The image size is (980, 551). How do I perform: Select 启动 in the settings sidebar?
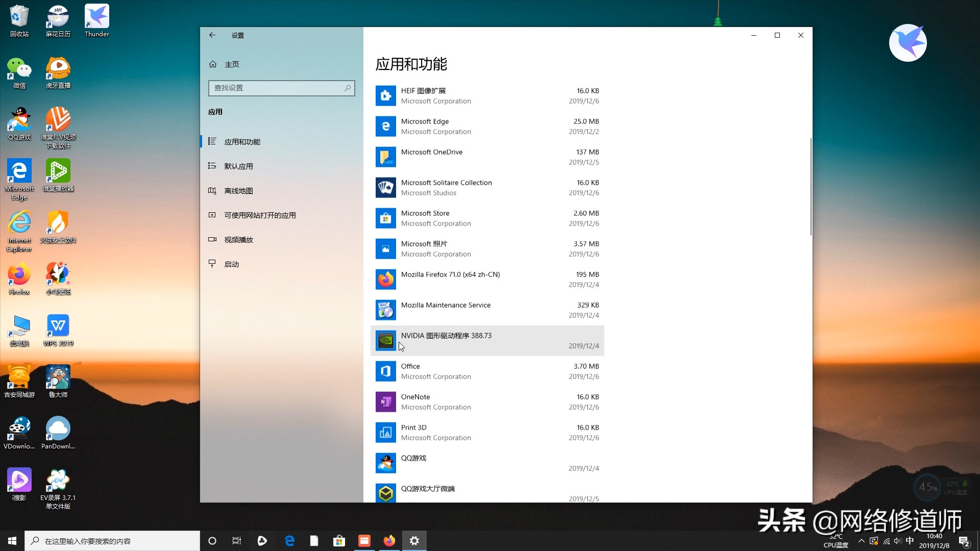tap(232, 264)
